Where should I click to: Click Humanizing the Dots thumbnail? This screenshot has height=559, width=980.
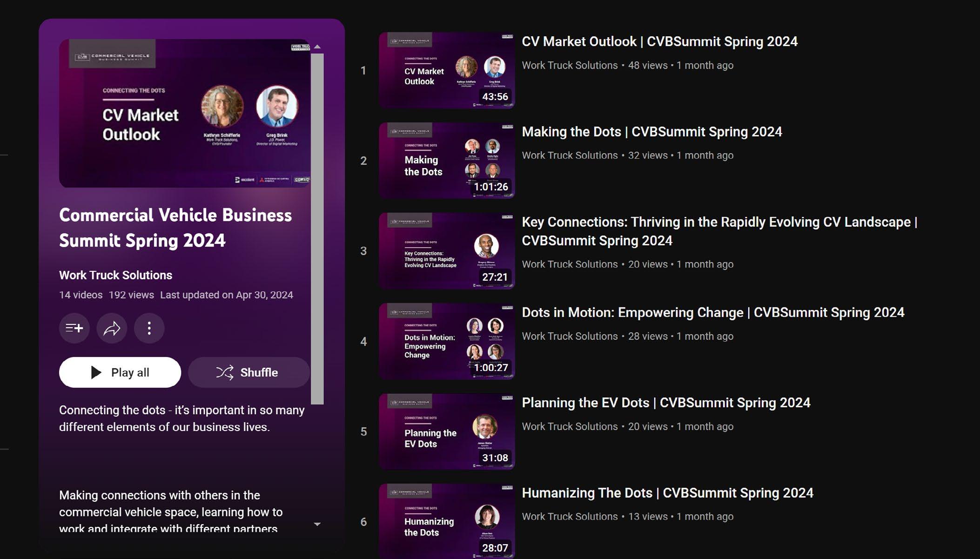tap(446, 521)
